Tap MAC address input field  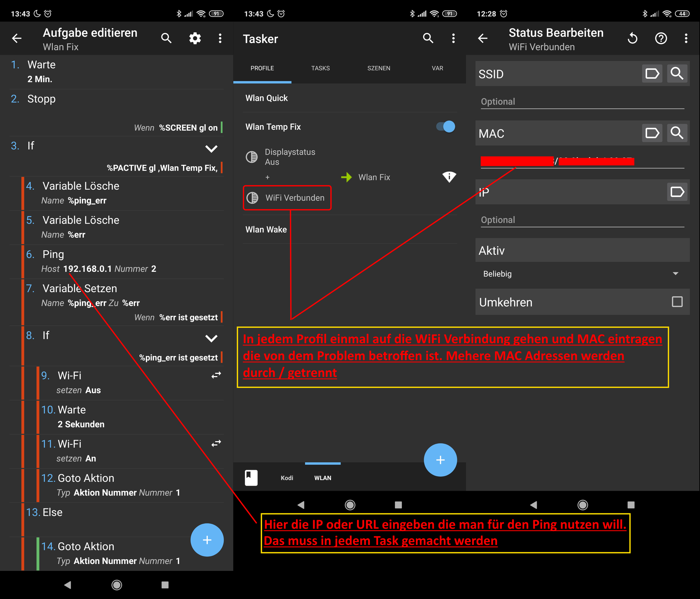tap(582, 161)
